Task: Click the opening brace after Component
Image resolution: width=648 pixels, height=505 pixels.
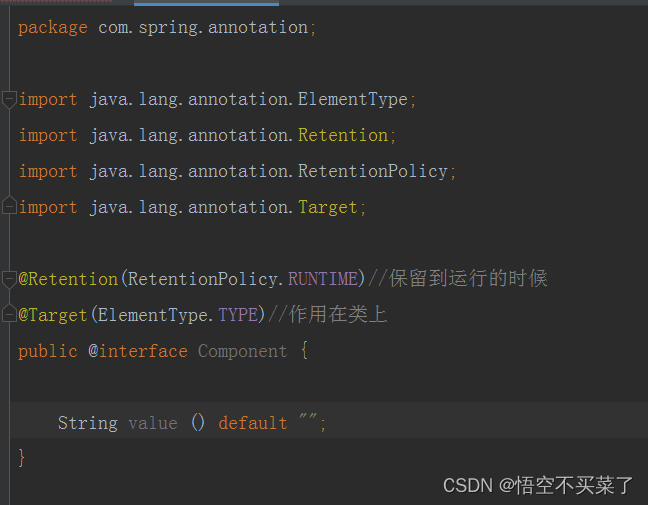Action: pyautogui.click(x=304, y=351)
